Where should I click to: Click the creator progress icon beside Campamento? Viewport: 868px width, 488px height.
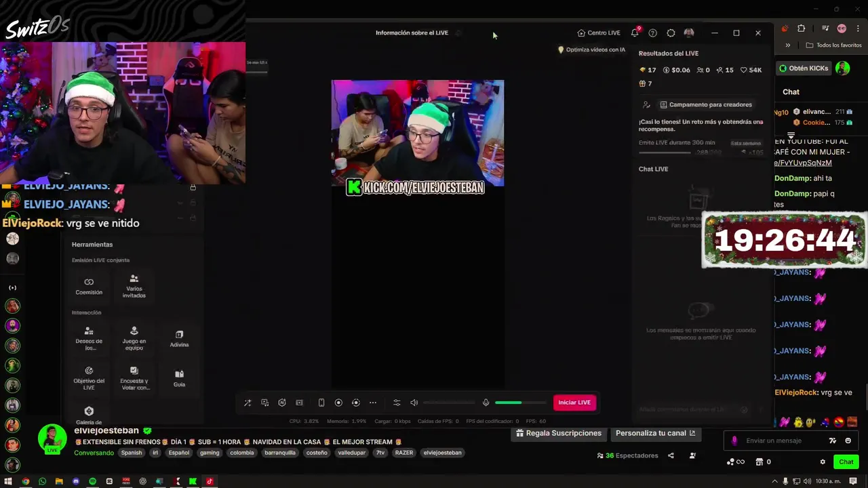click(x=646, y=104)
